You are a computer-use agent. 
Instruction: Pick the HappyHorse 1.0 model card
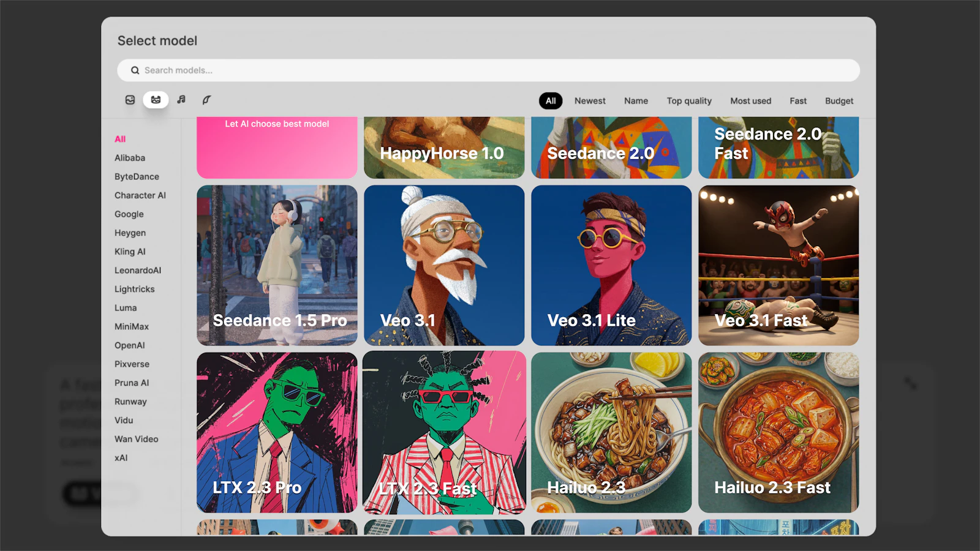444,148
